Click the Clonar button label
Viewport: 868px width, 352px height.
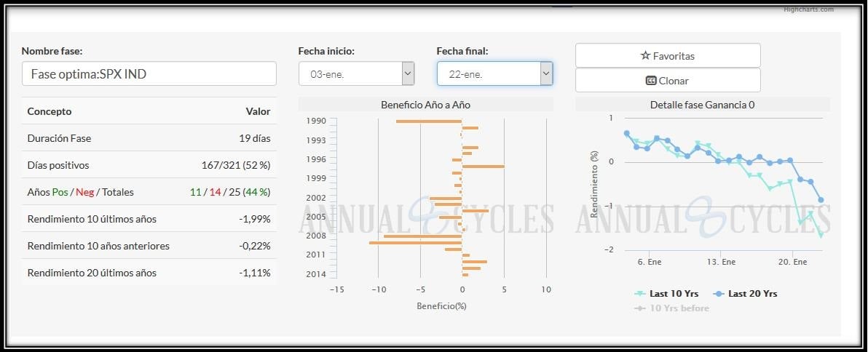point(673,81)
